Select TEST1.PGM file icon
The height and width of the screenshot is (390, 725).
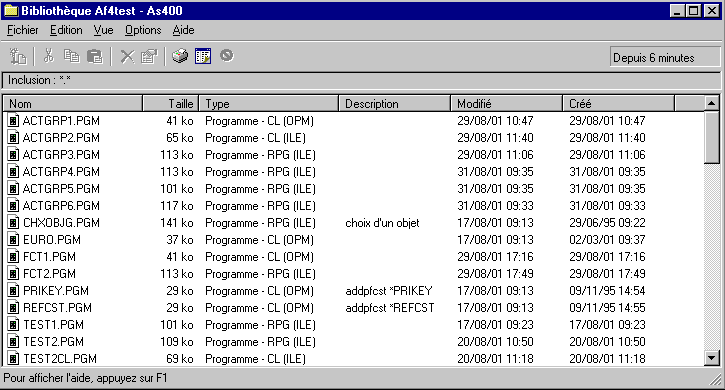(13, 325)
